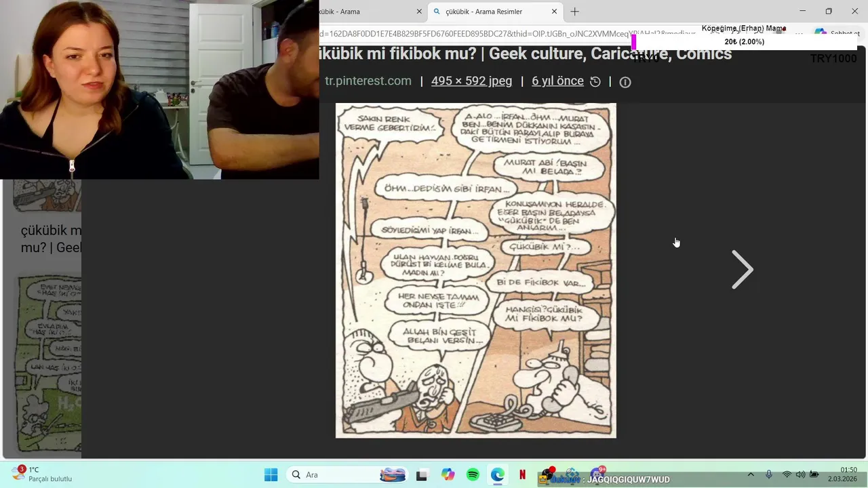Open the Wi-Fi network tray icon
Screen dimensions: 868x488
click(787, 474)
